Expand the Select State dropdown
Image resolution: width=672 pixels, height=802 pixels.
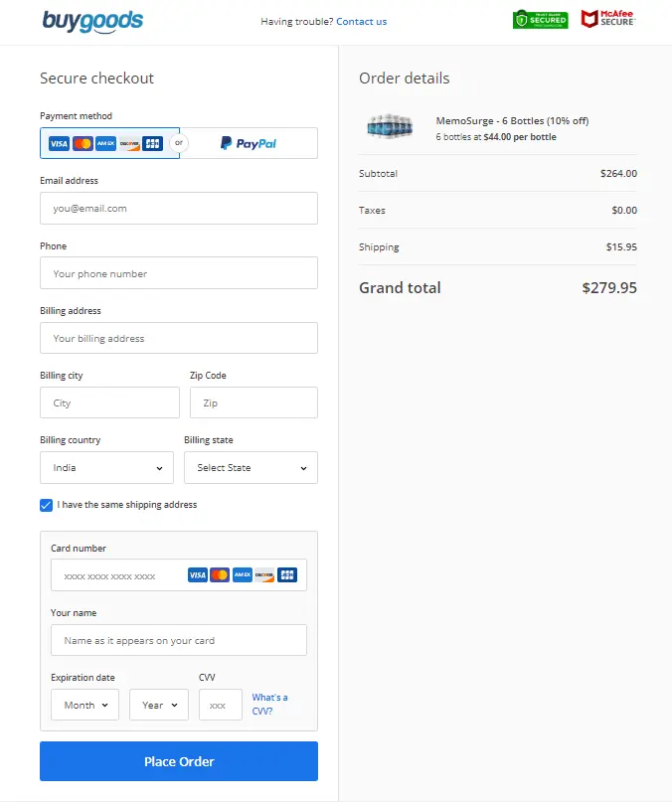[251, 467]
